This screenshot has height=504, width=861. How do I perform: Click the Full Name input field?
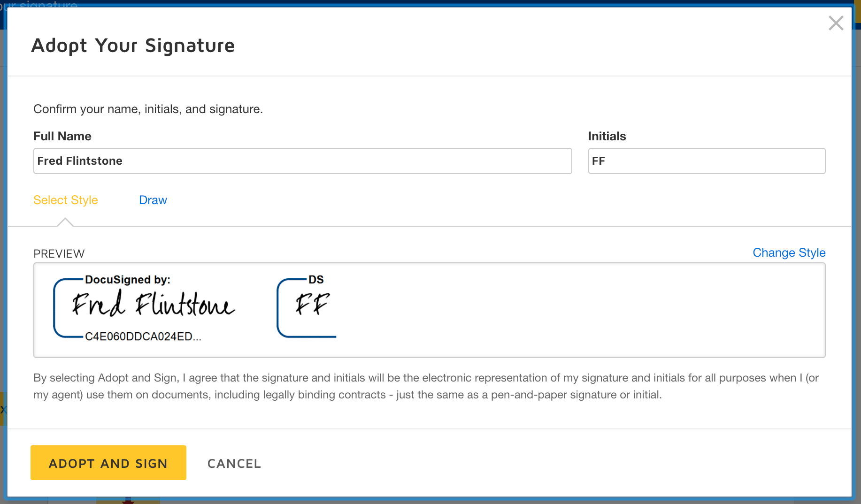tap(303, 161)
